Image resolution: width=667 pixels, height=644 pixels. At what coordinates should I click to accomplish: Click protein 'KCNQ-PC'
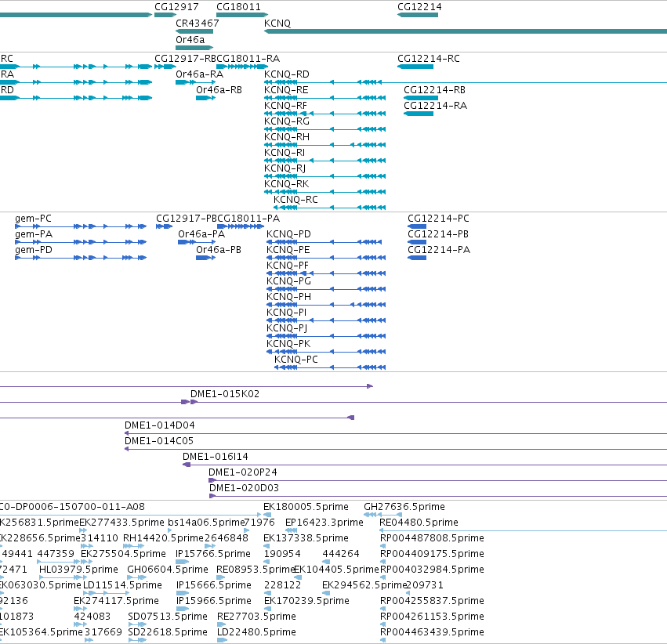click(296, 360)
